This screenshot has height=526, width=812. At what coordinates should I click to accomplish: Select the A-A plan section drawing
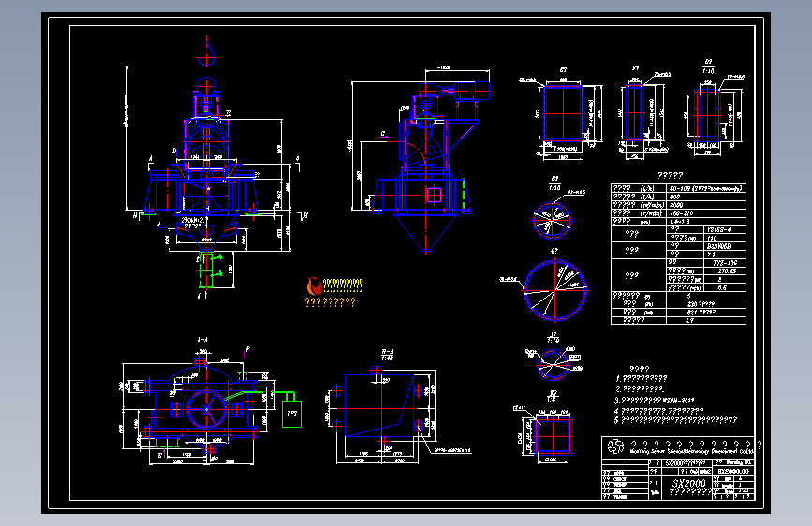(x=199, y=407)
